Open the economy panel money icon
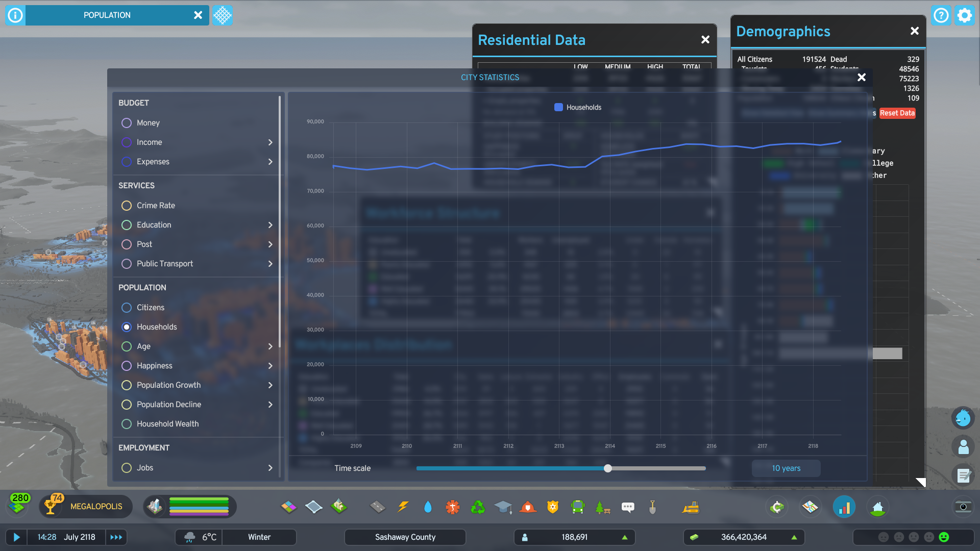This screenshot has width=980, height=551. [x=777, y=507]
